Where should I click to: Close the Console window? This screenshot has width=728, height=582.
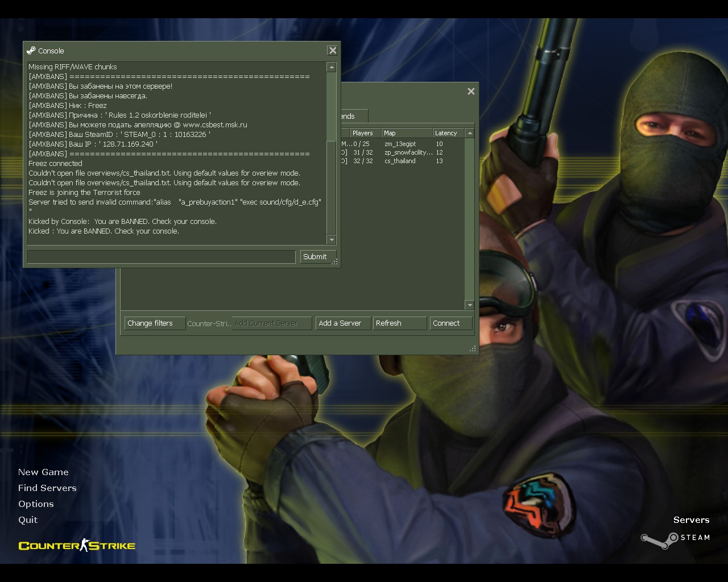pos(333,51)
